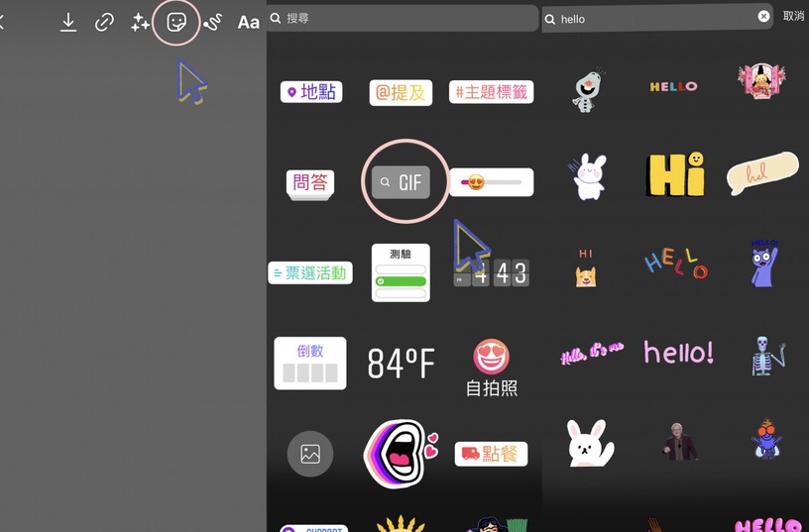Open the link attachment icon
Viewport: 809px width, 532px height.
[x=104, y=22]
